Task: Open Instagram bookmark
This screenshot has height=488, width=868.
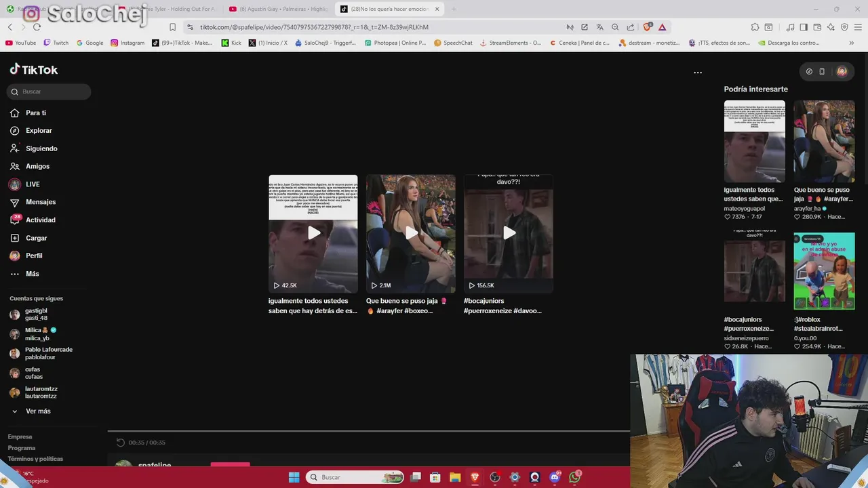Action: [127, 43]
